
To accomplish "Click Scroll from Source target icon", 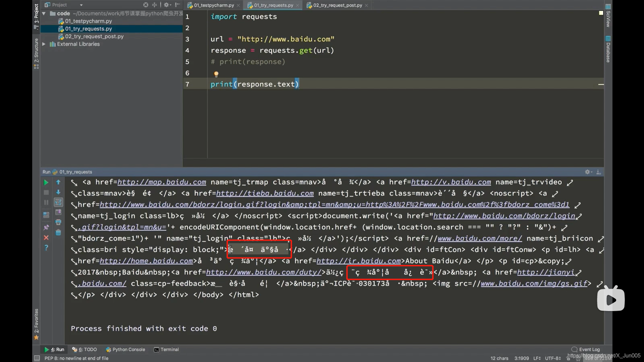I will [146, 5].
